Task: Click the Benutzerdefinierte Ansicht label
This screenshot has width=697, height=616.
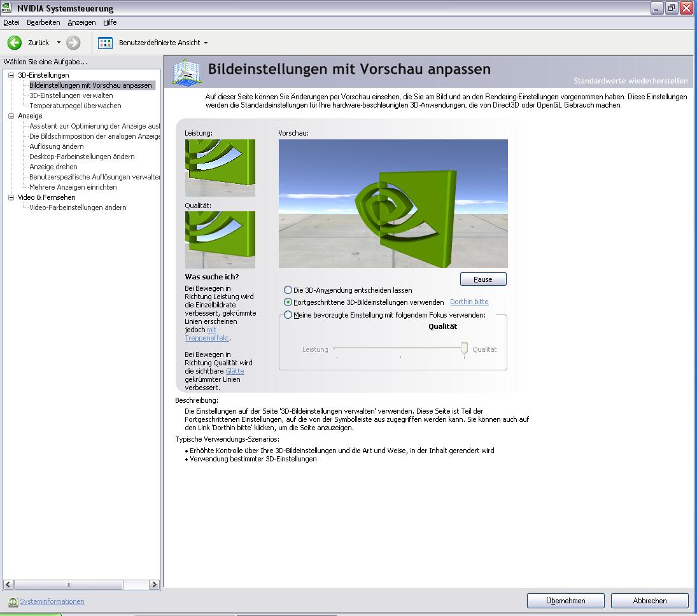Action: [160, 43]
